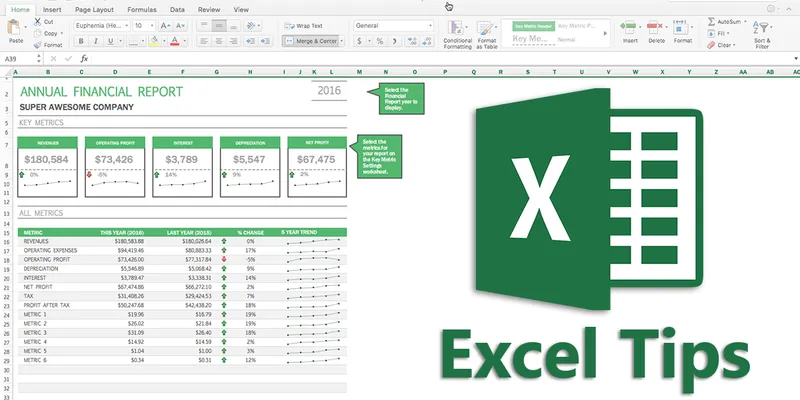Toggle bold formatting
Image resolution: width=800 pixels, height=400 pixels.
click(80, 41)
